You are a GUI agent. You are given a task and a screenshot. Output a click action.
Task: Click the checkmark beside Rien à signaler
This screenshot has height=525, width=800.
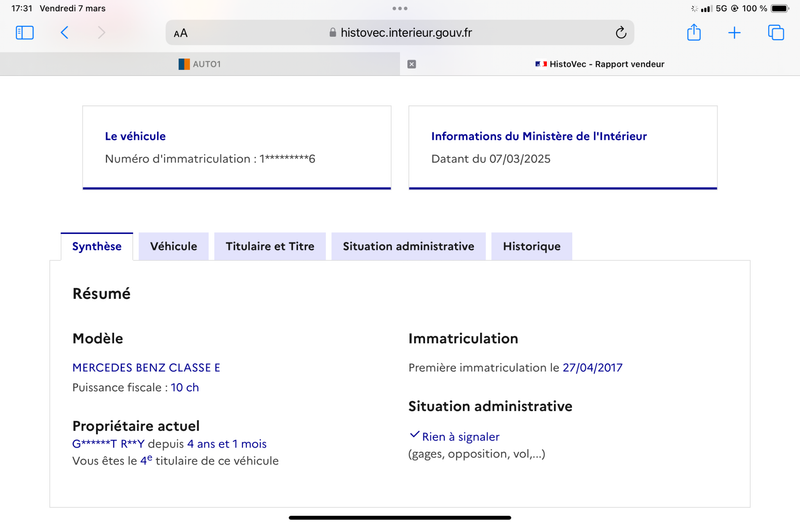click(x=414, y=435)
